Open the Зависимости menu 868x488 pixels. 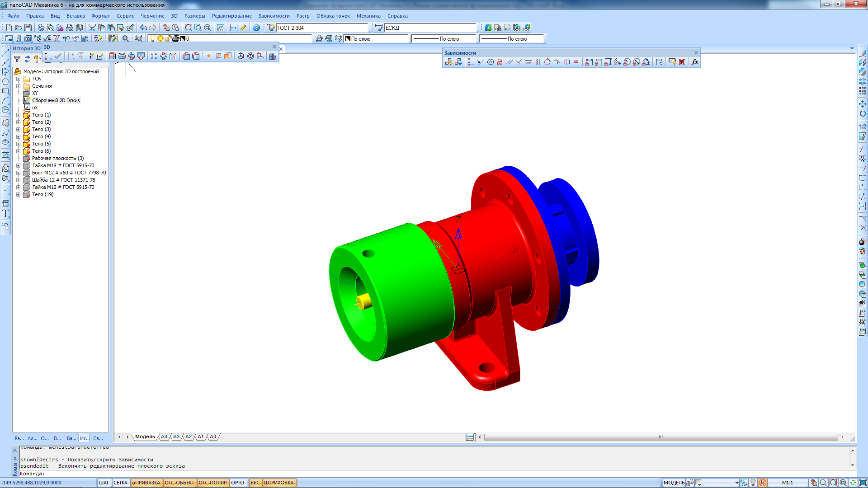[x=274, y=16]
